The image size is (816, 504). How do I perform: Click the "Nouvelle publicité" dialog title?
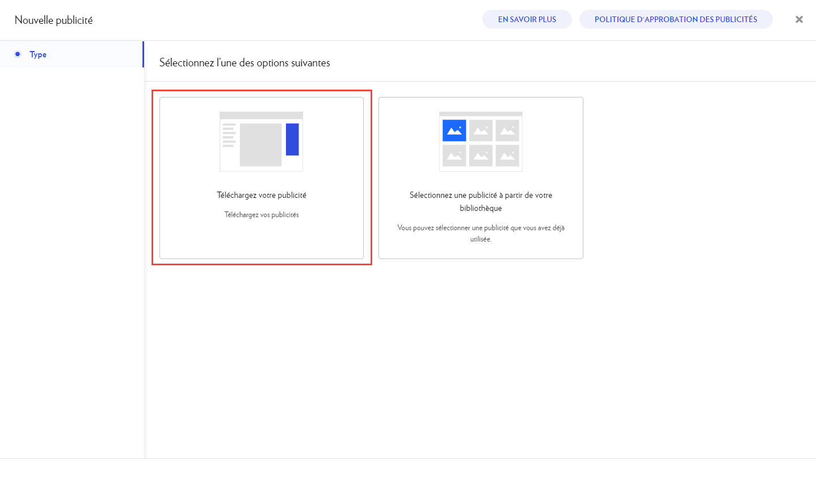[x=53, y=20]
